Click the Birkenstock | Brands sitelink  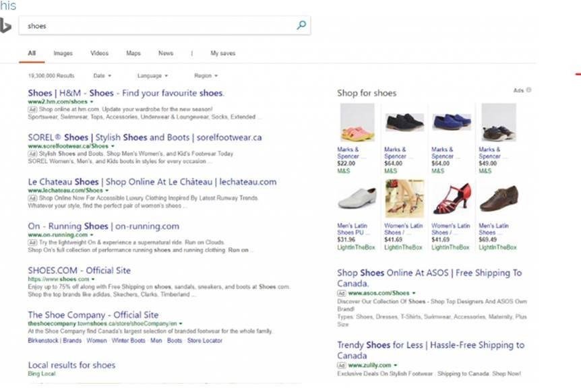coord(55,340)
